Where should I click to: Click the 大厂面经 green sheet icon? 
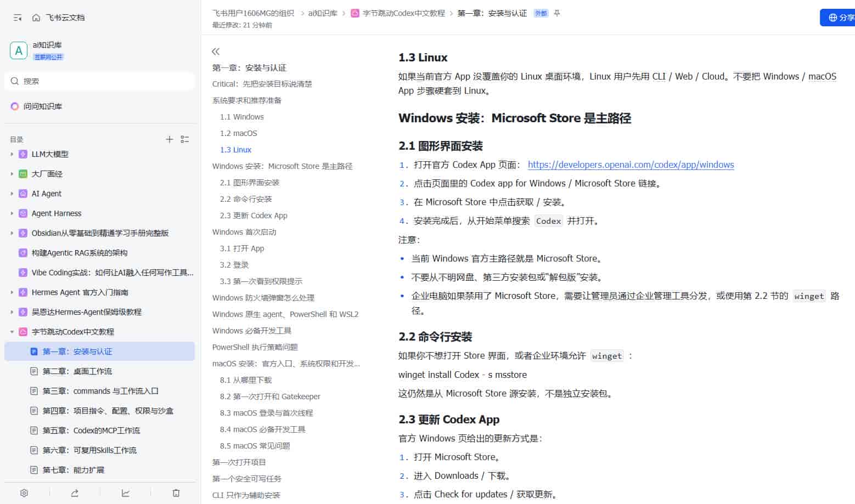click(x=23, y=174)
